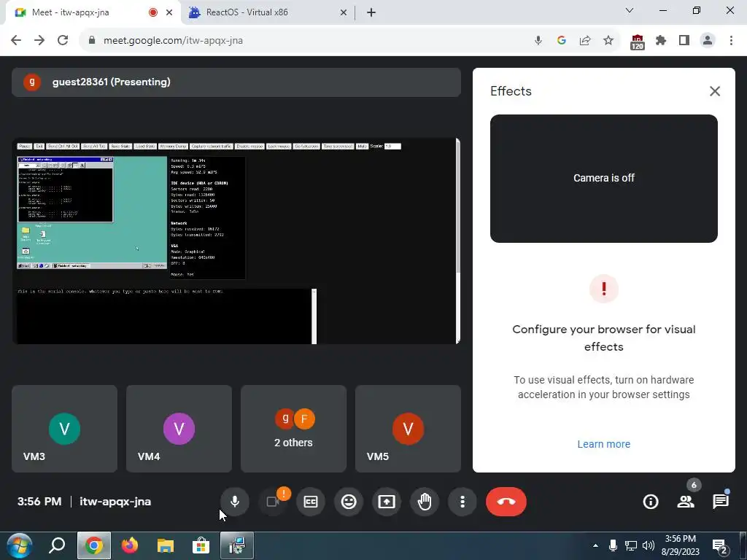Click Chrome in the taskbar
This screenshot has height=560, width=747.
94,545
